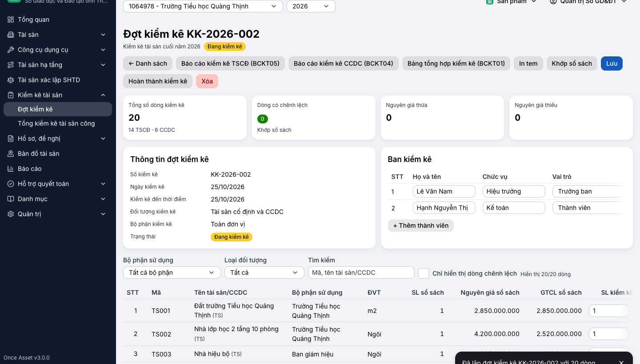Click Bảng tổng hợp kiểm kê (BCKT01)
This screenshot has height=364, width=640.
tap(456, 63)
